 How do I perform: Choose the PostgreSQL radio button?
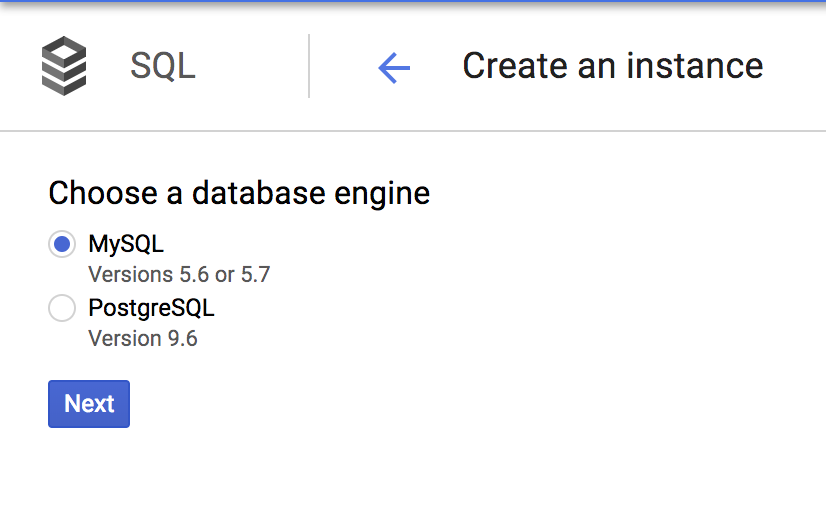coord(62,308)
